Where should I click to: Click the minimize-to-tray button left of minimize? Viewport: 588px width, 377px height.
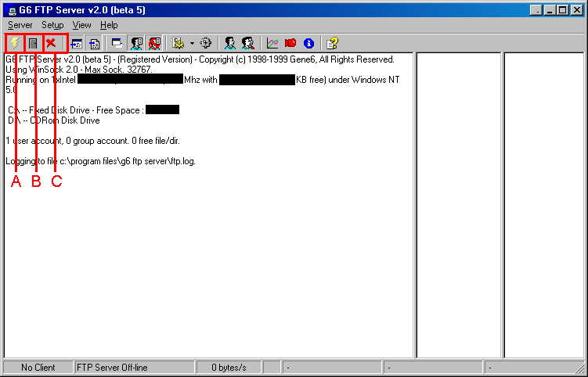536,10
